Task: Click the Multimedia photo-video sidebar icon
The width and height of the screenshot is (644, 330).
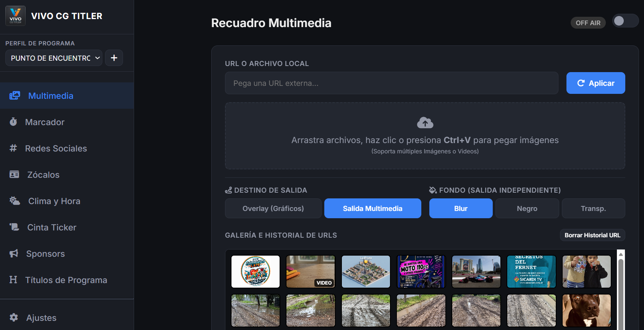Action: (15, 95)
